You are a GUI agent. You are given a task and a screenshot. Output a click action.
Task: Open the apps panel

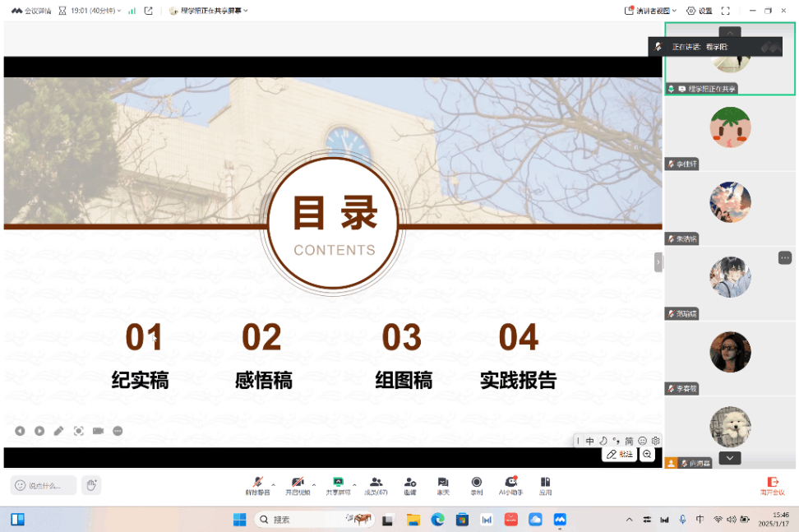pyautogui.click(x=545, y=483)
